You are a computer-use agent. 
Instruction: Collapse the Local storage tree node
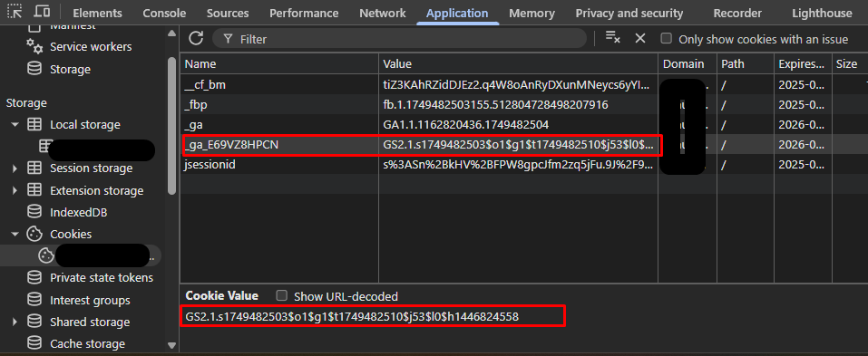click(x=15, y=124)
